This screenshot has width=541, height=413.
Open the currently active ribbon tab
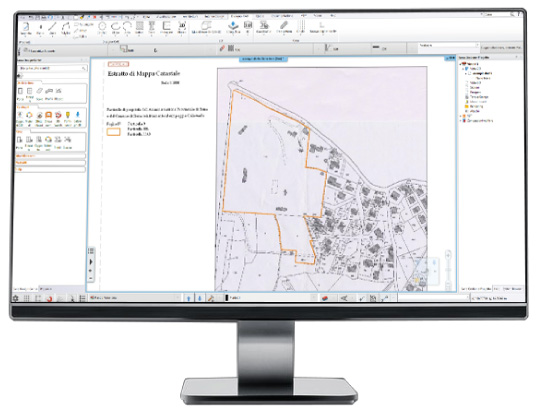pos(239,16)
